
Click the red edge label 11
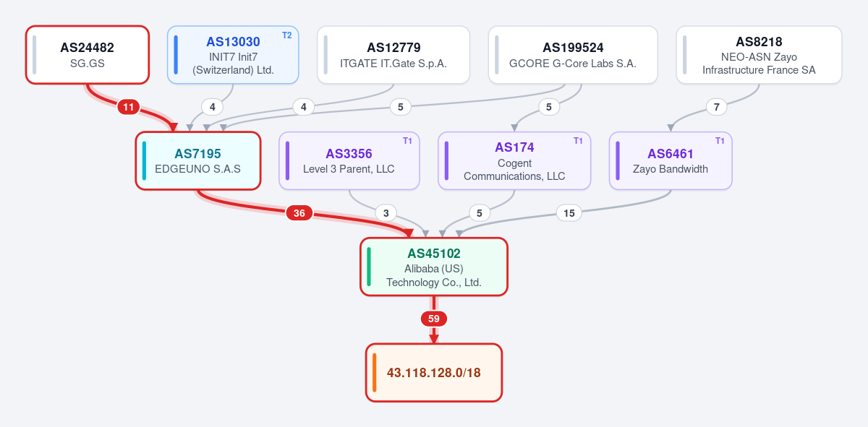(x=128, y=107)
